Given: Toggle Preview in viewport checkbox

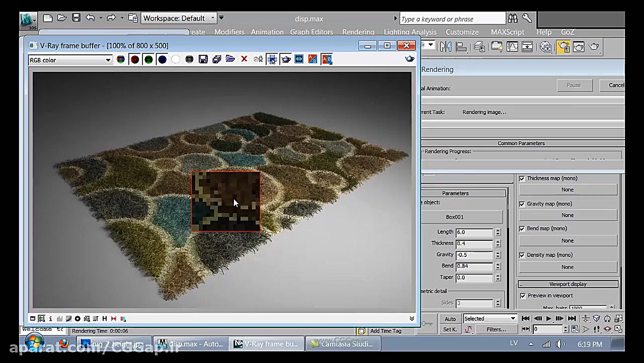Looking at the screenshot, I should (x=522, y=296).
